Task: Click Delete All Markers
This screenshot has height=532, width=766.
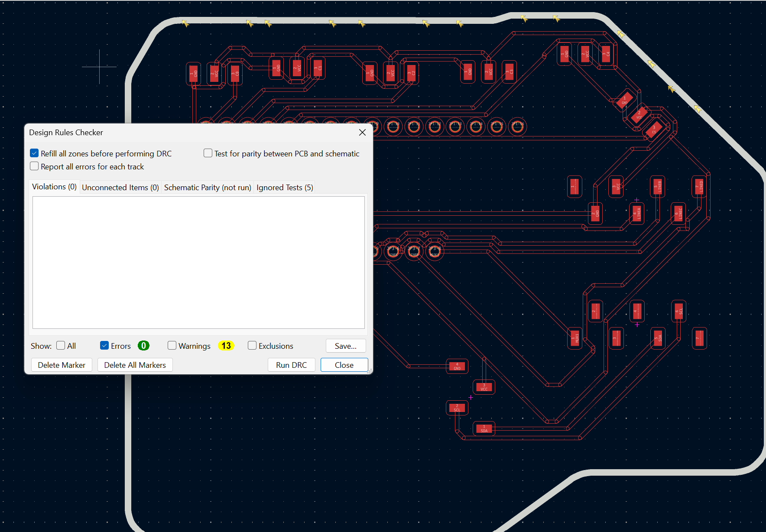Action: 135,365
